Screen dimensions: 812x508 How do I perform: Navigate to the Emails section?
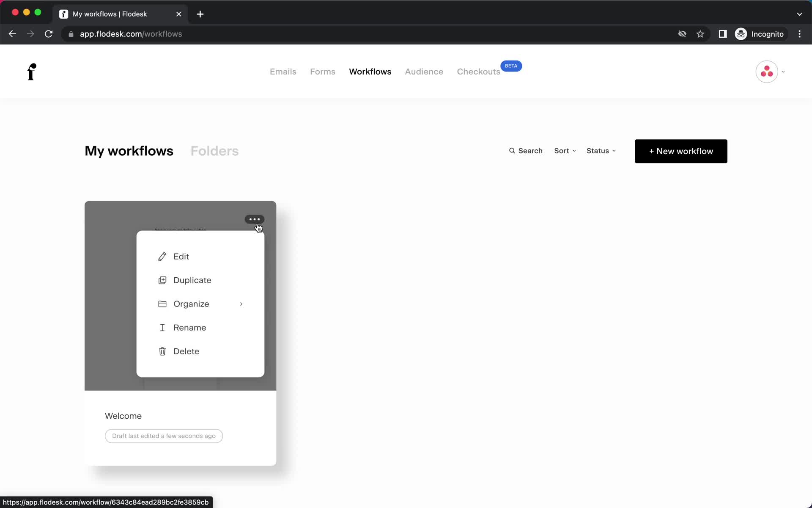click(283, 72)
